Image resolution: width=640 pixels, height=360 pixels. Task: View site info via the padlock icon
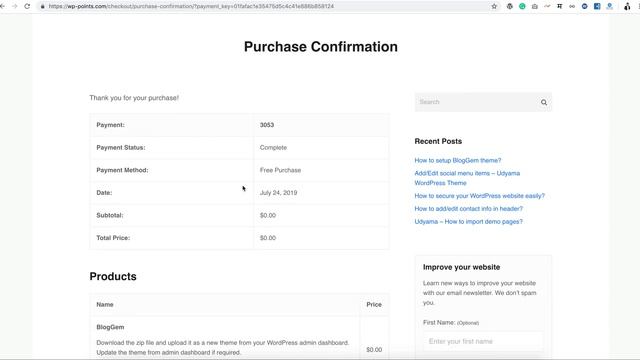[x=42, y=6]
